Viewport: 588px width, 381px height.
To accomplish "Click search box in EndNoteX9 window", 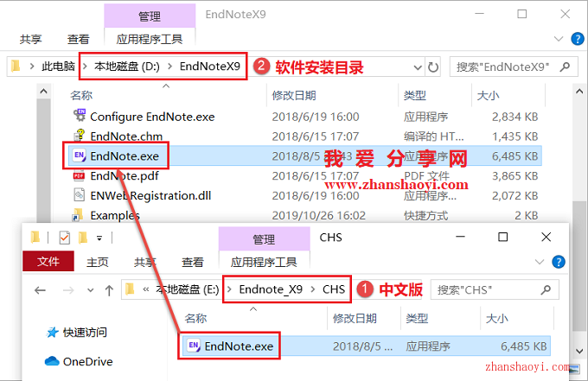I will [514, 67].
